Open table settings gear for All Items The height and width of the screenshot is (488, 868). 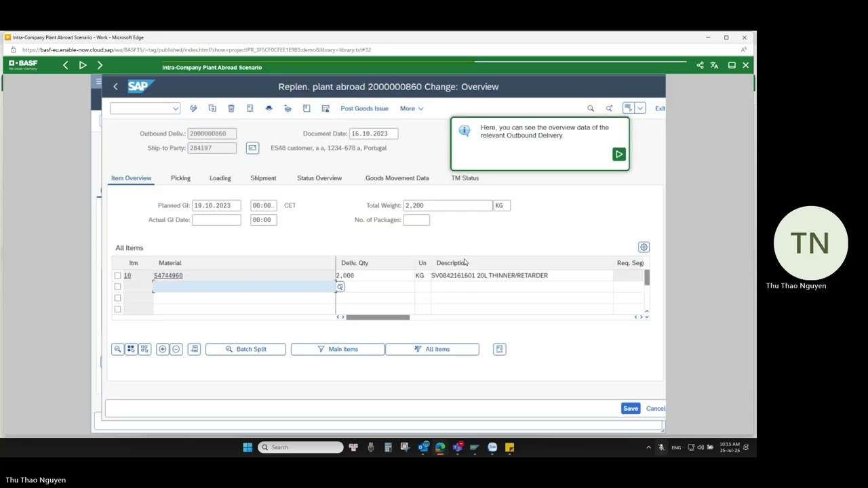click(x=644, y=247)
